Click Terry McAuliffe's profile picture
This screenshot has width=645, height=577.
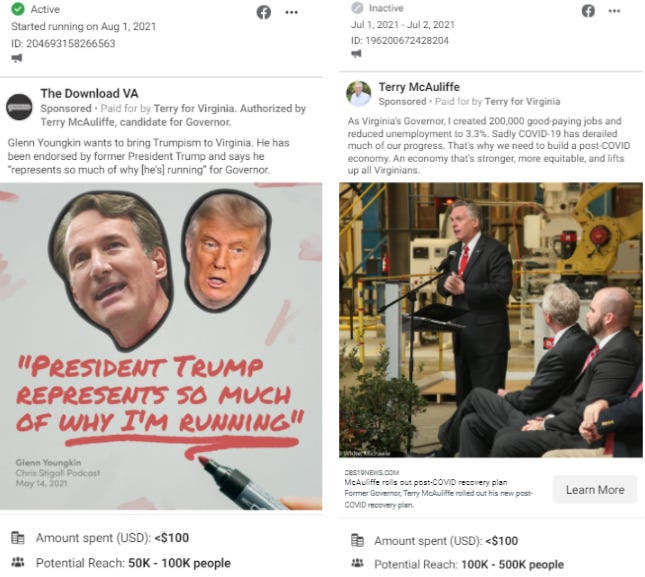pyautogui.click(x=359, y=93)
